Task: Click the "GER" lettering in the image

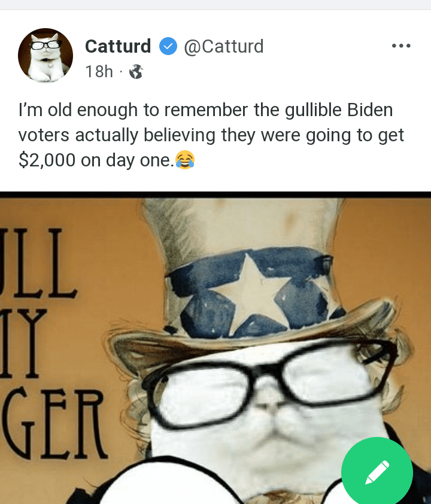Action: (x=53, y=423)
